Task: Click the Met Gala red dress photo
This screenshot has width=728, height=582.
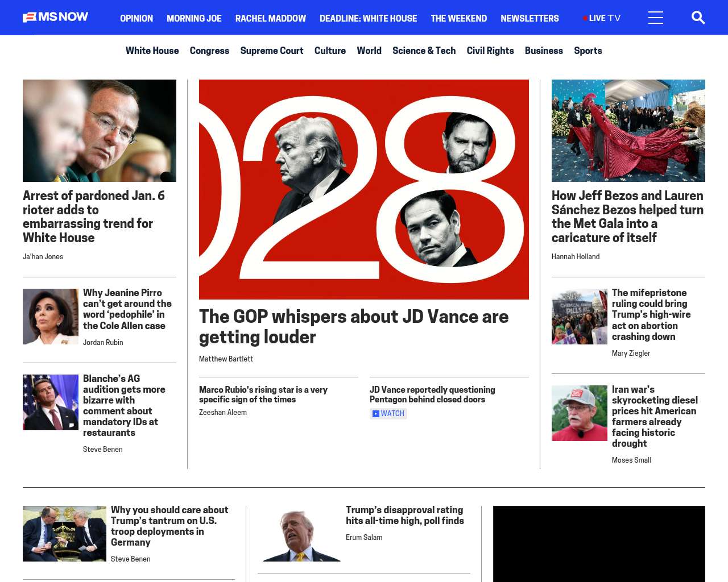Action: [x=628, y=131]
